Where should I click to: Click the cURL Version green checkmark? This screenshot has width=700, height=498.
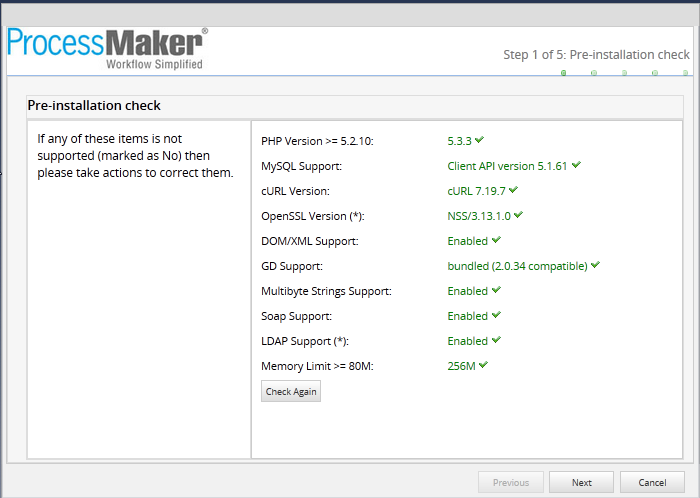point(514,190)
